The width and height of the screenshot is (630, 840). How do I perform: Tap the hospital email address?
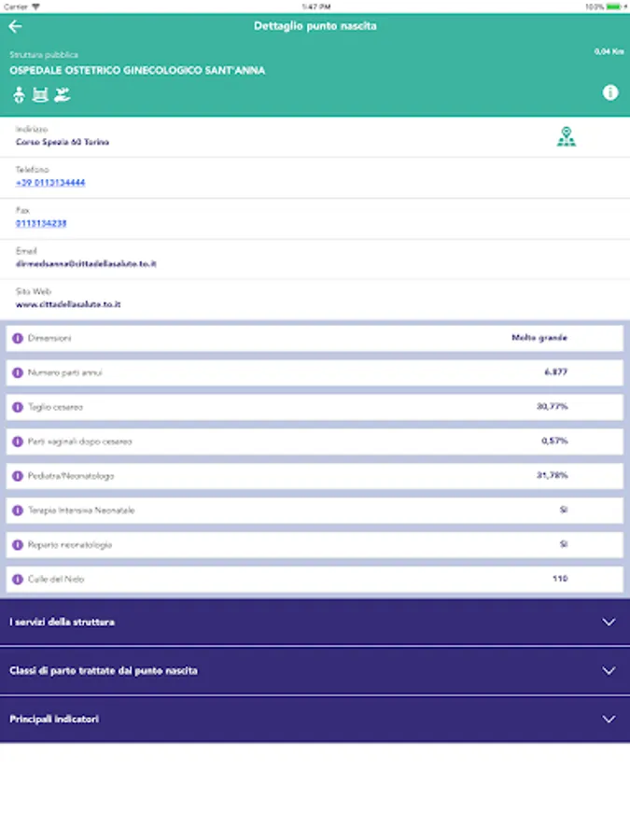point(86,264)
